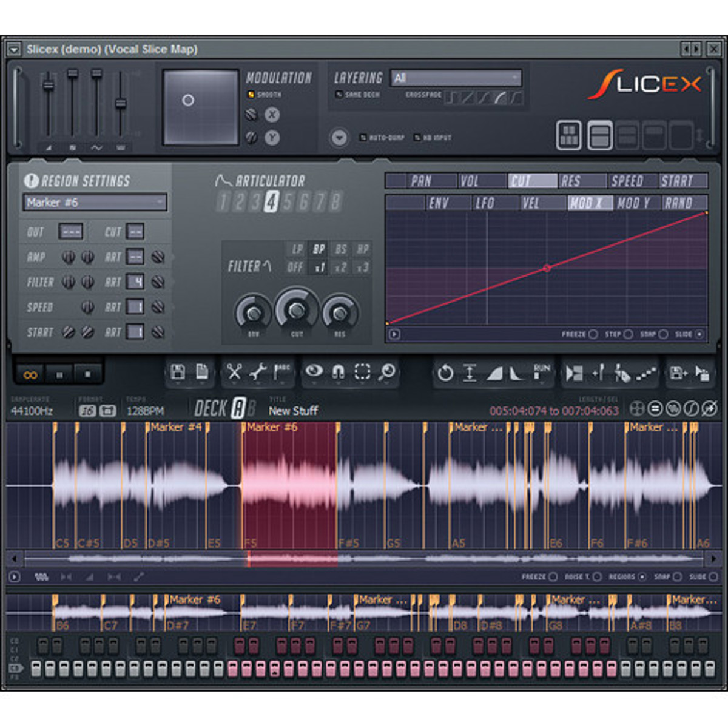This screenshot has width=728, height=728.
Task: Click the four-square grid layout icon
Action: pos(569,135)
